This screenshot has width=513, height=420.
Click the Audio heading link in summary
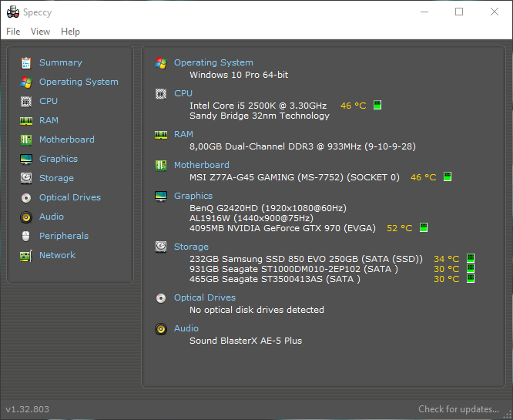pos(186,328)
